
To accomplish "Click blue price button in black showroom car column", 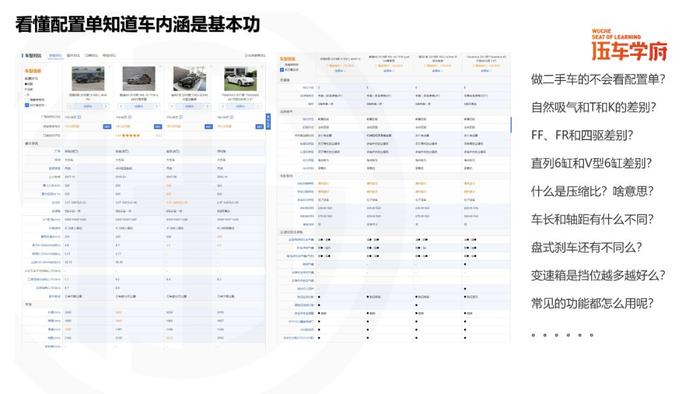I will click(x=208, y=127).
